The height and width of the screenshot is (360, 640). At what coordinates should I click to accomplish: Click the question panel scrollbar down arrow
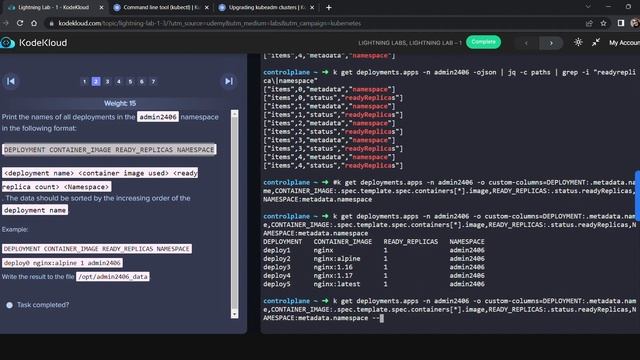tap(234, 314)
